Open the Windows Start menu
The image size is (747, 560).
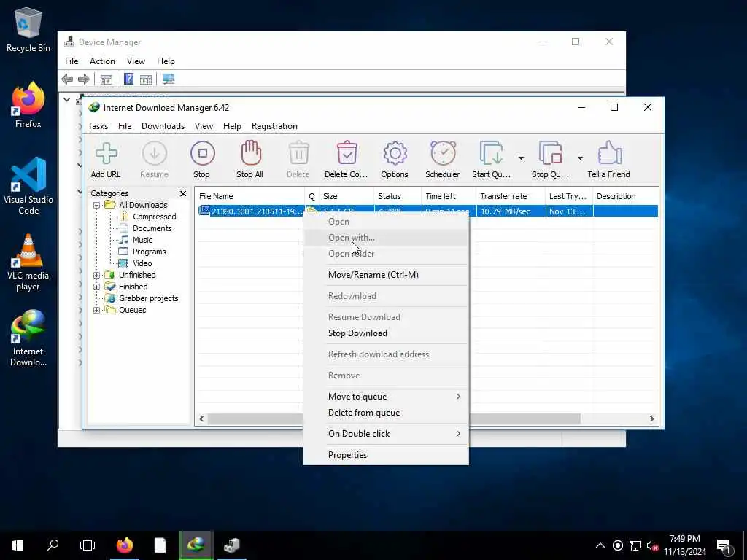18,545
